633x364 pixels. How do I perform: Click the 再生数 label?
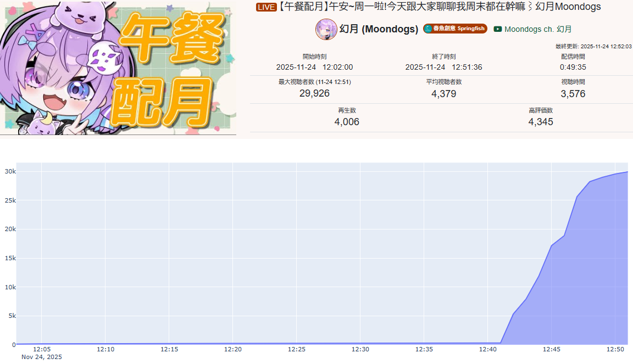point(347,110)
